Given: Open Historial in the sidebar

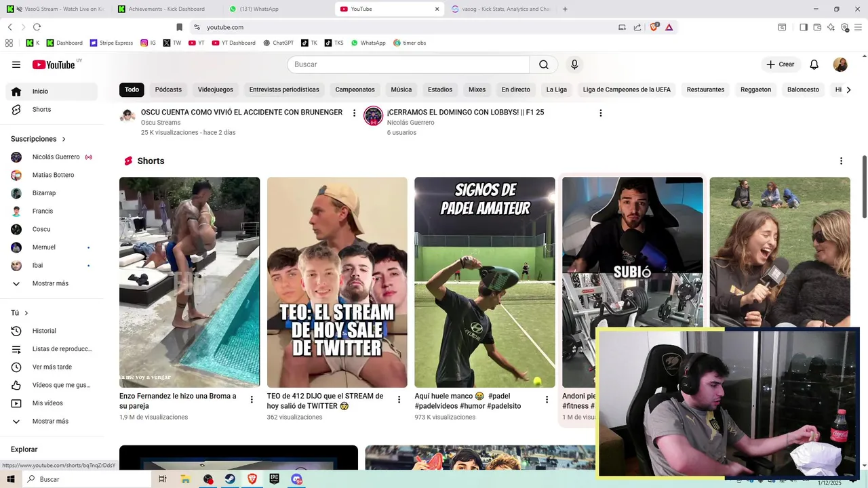Looking at the screenshot, I should [x=52, y=331].
